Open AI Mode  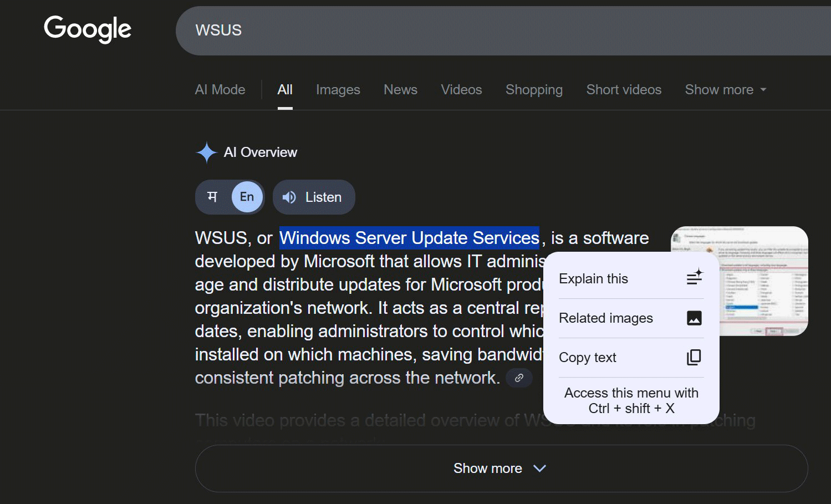coord(220,90)
